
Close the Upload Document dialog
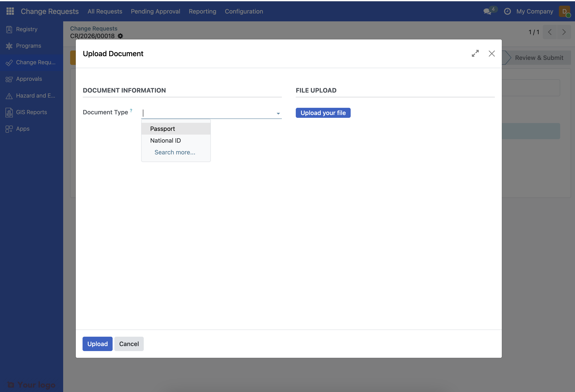pos(492,53)
